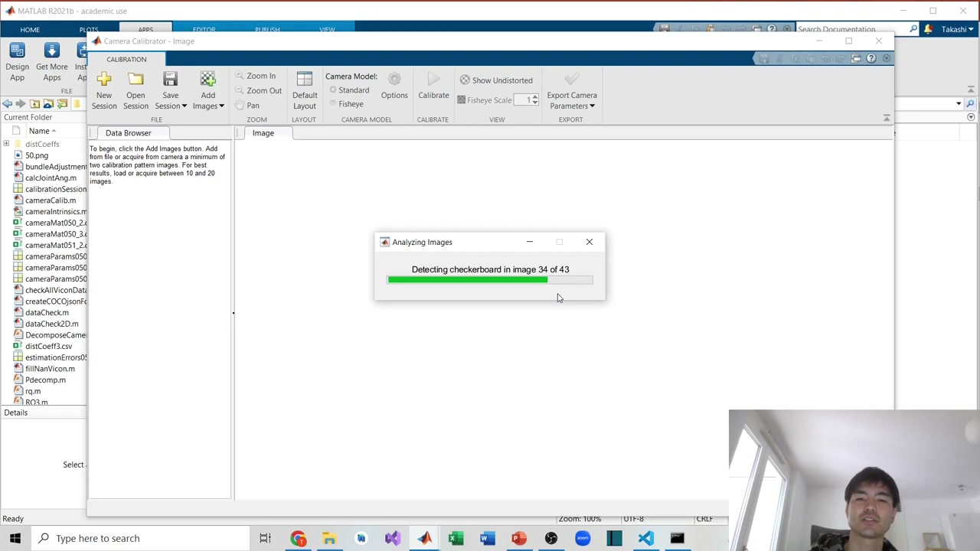Click UTF-8 encoding in status bar
980x551 pixels.
[x=632, y=519]
